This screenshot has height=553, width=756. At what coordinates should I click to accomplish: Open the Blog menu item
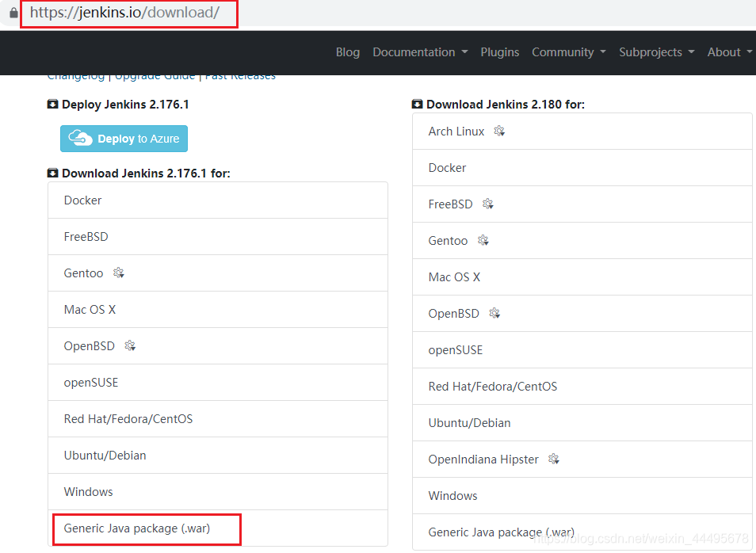(x=348, y=52)
